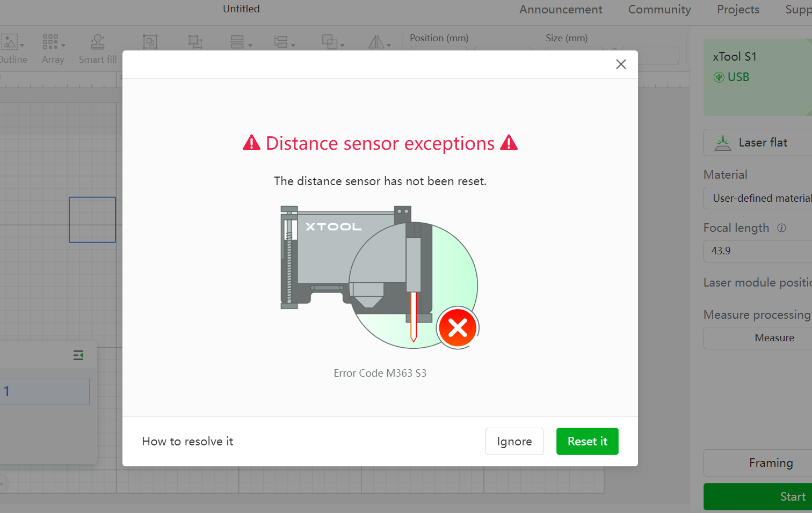Collapse the layer panel toggle icon

(x=78, y=355)
